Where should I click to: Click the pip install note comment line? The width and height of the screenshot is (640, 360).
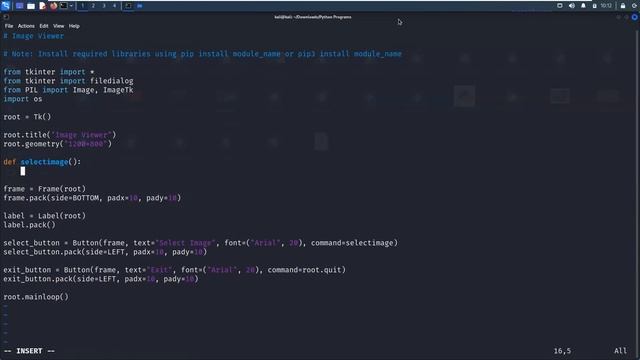click(x=202, y=54)
